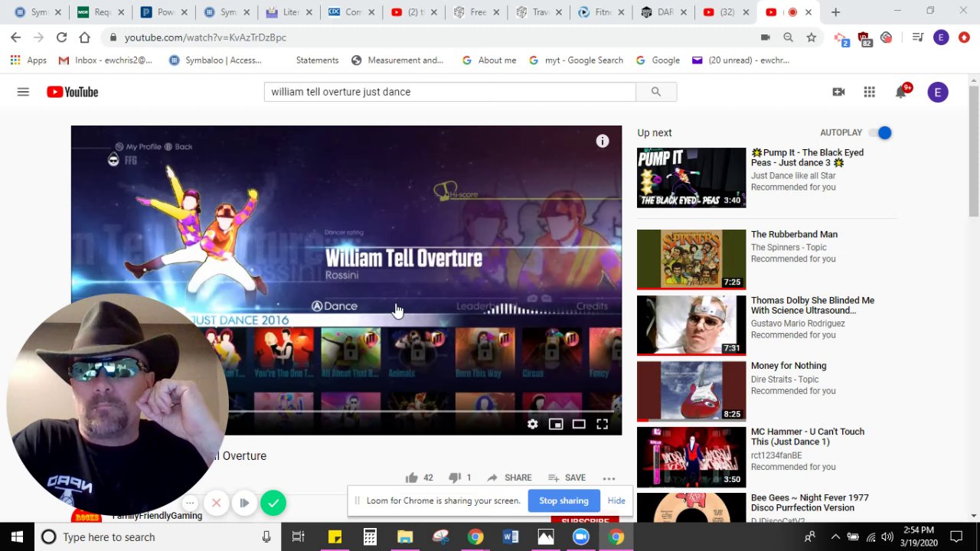Screen dimensions: 980x551
Task: Go to the YouTube home logo
Action: click(x=73, y=92)
